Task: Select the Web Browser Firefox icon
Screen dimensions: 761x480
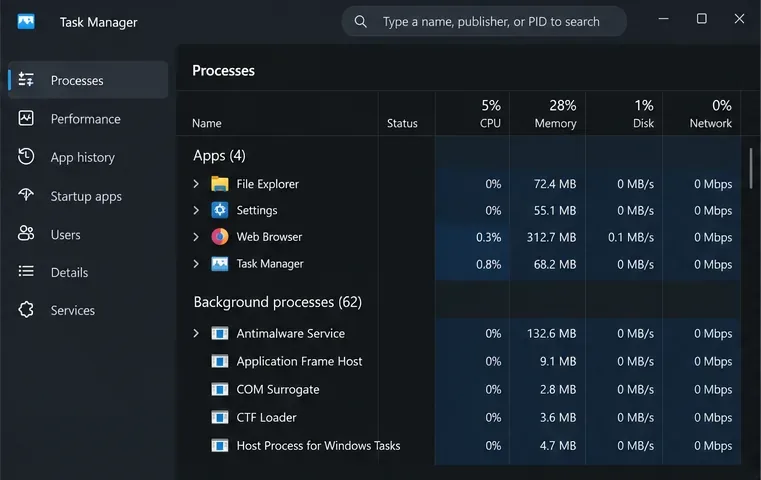Action: coord(219,237)
